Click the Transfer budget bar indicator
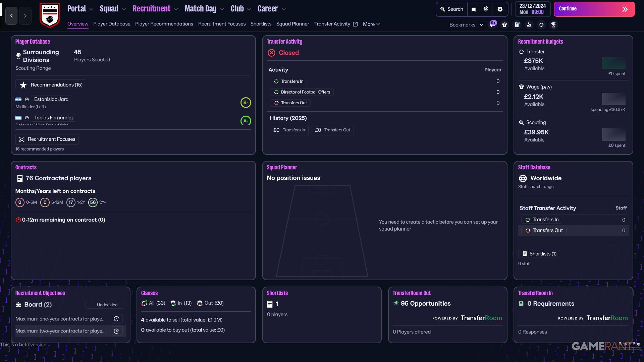The width and height of the screenshot is (644, 362). (613, 63)
